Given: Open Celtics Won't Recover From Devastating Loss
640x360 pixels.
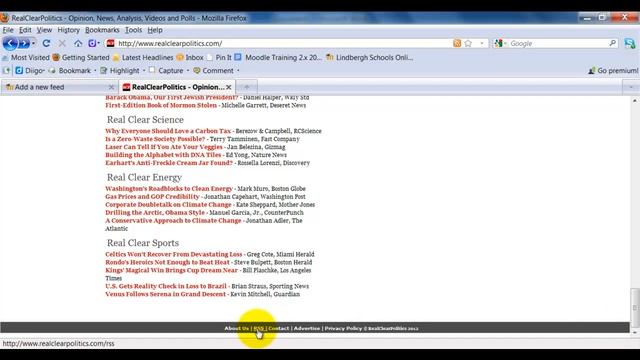Looking at the screenshot, I should point(173,254).
